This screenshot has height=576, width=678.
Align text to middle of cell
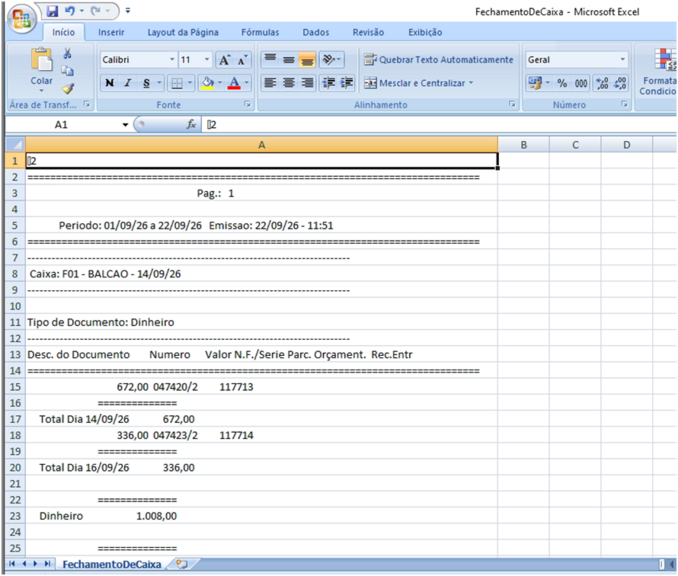point(289,59)
